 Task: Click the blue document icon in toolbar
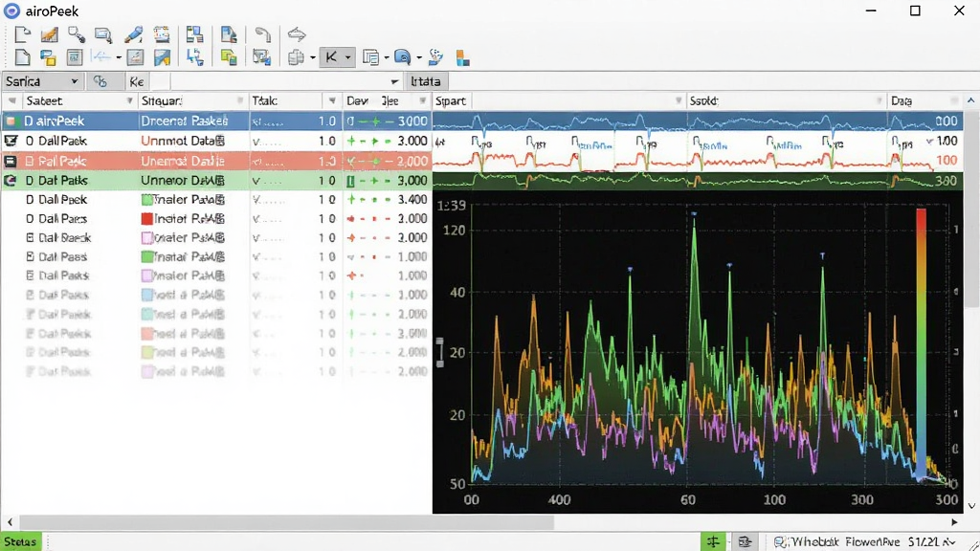(x=229, y=34)
